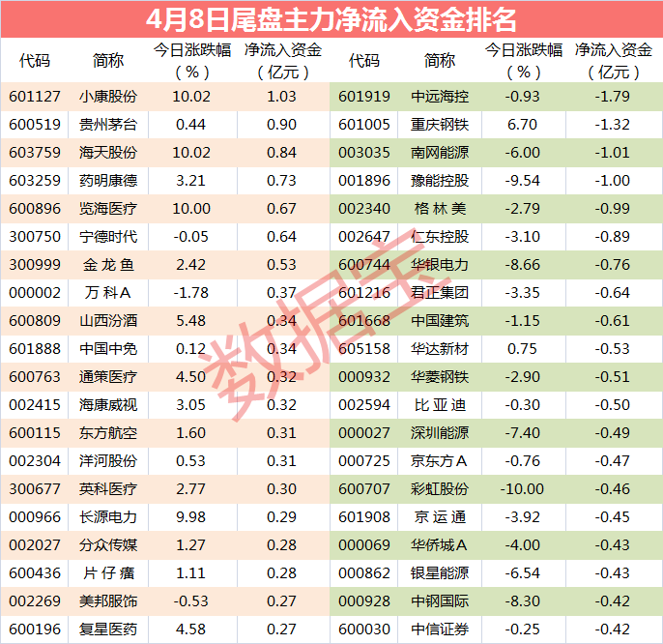The image size is (663, 644).
Task: Select stock name 洋河股份
Action: 108,461
